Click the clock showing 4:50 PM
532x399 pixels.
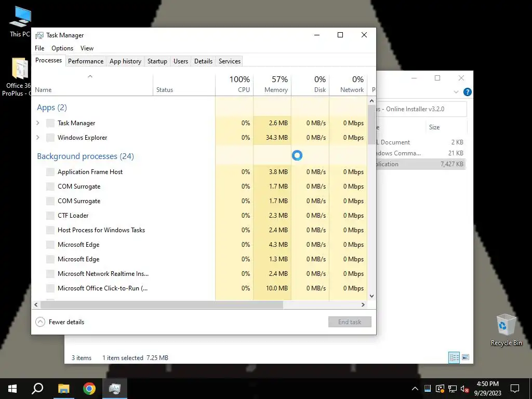pyautogui.click(x=487, y=384)
